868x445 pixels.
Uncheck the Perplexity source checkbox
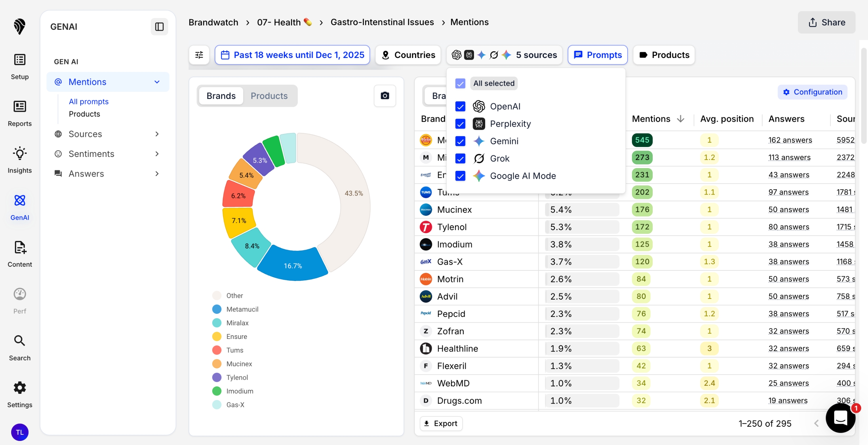(x=460, y=124)
